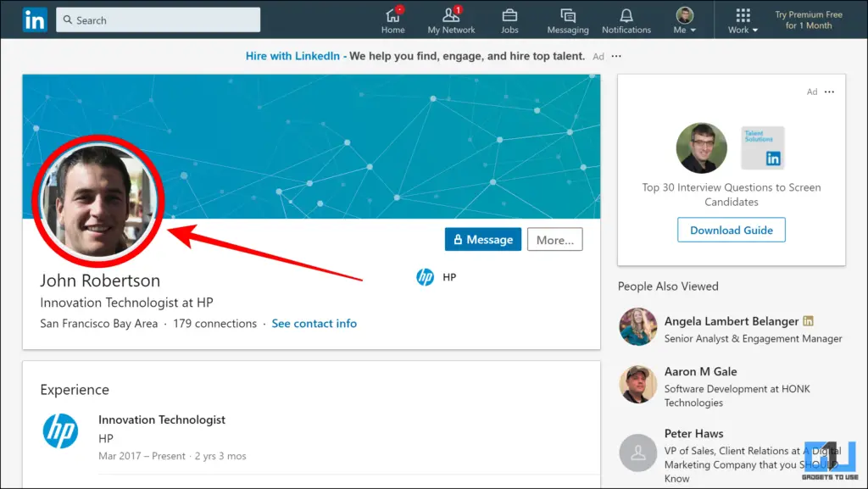This screenshot has width=868, height=489.
Task: Click the HP logo in the Experience section
Action: click(60, 432)
